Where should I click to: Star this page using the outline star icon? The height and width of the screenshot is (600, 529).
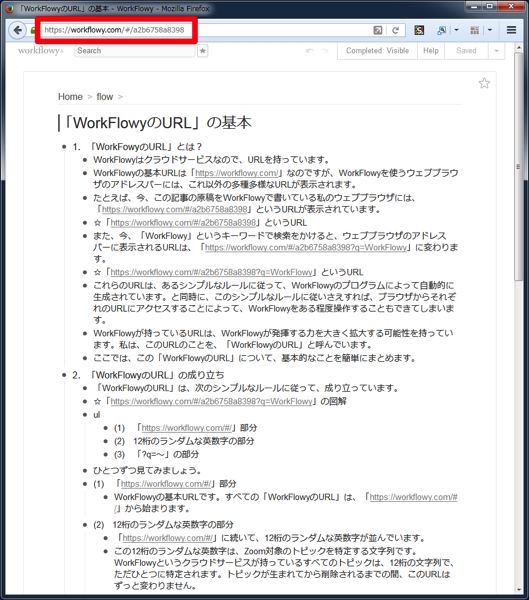coord(484,83)
